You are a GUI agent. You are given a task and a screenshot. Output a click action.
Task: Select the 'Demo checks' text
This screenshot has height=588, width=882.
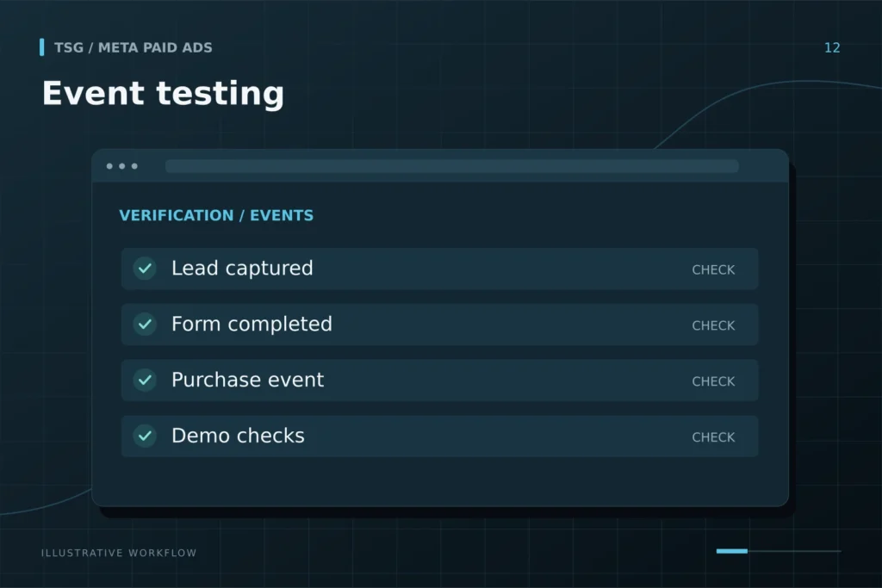(238, 436)
